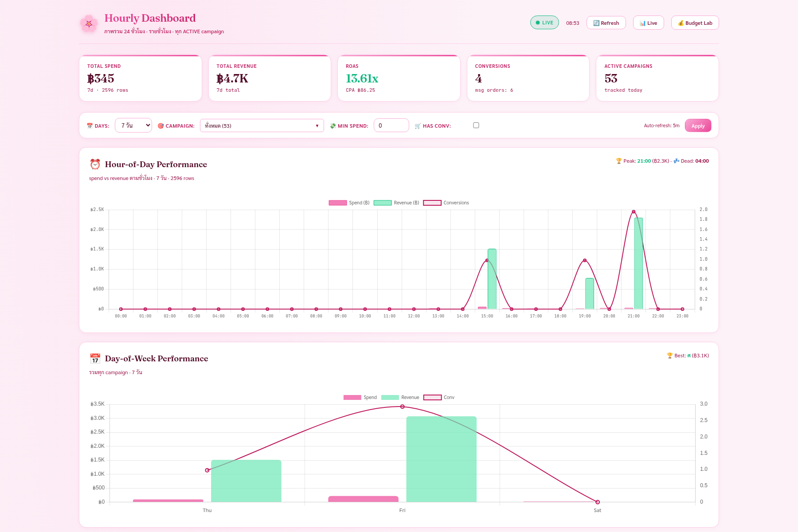This screenshot has width=798, height=532.
Task: Click the calendar icon next to DAYS label
Action: coord(90,126)
